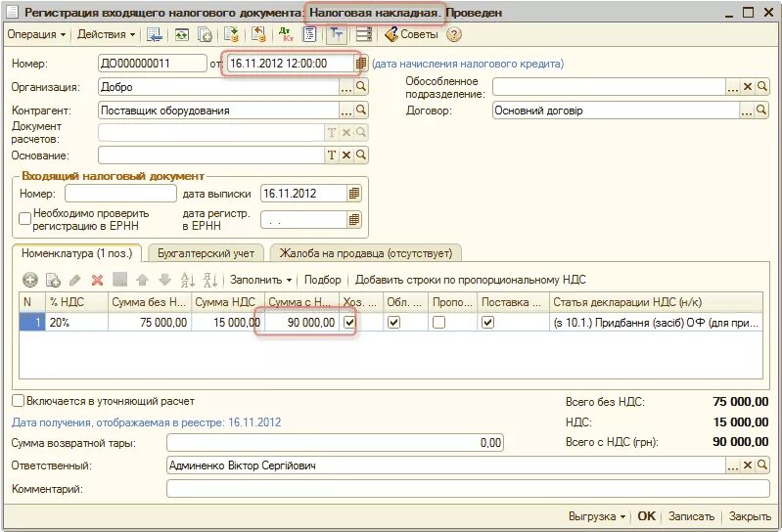
Task: Open the Контрагент selection ellipsis button
Action: click(346, 111)
